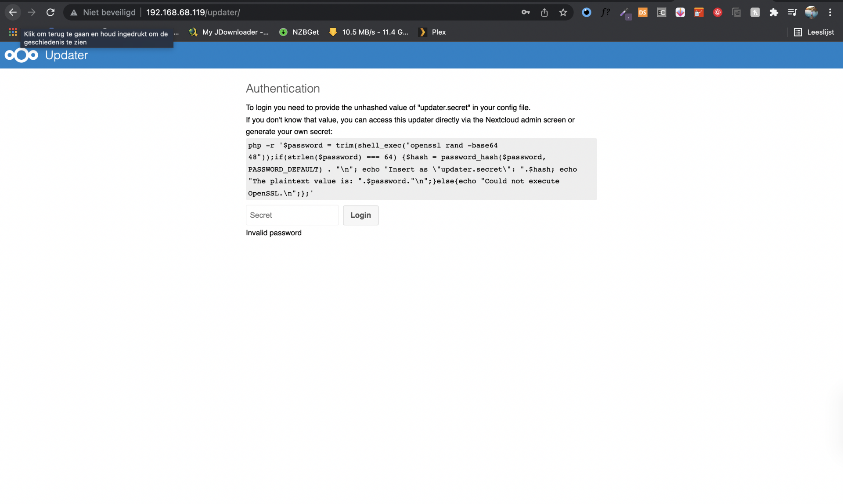Screen dimensions: 843x504
Task: Click the grey square extension icon
Action: click(x=755, y=12)
